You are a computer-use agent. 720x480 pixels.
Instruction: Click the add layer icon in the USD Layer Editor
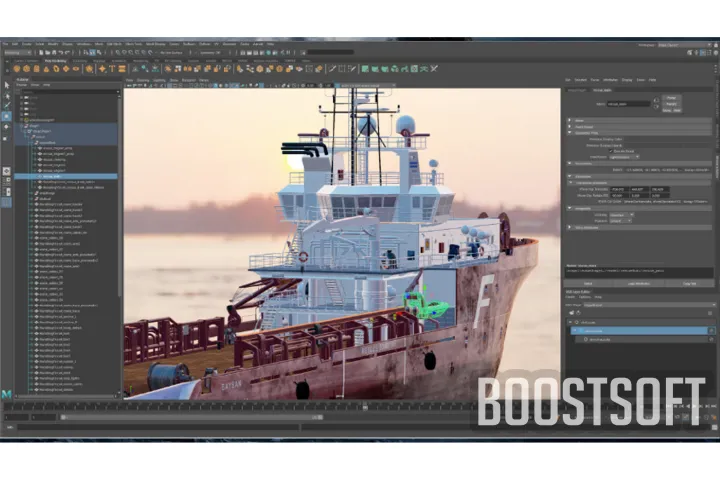click(x=572, y=313)
